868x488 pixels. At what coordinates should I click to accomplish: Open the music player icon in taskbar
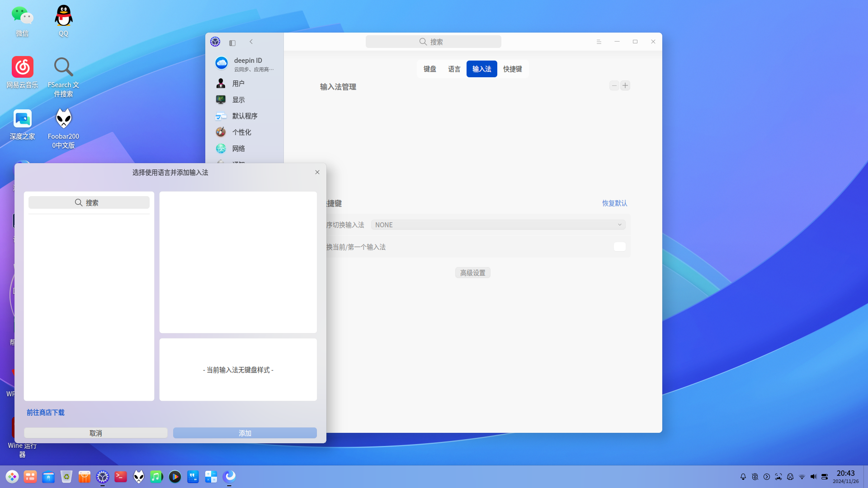156,477
